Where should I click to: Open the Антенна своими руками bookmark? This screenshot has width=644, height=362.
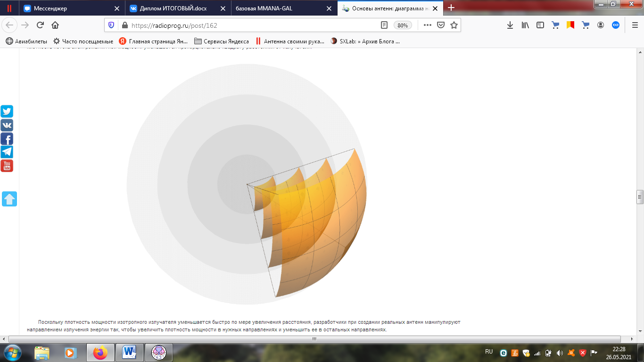pos(290,41)
